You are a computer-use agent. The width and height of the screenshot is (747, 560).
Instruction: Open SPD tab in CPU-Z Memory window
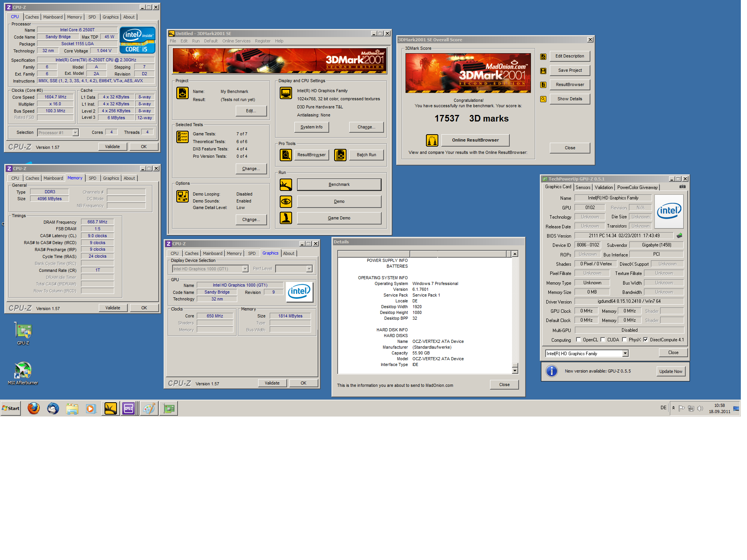pyautogui.click(x=93, y=178)
